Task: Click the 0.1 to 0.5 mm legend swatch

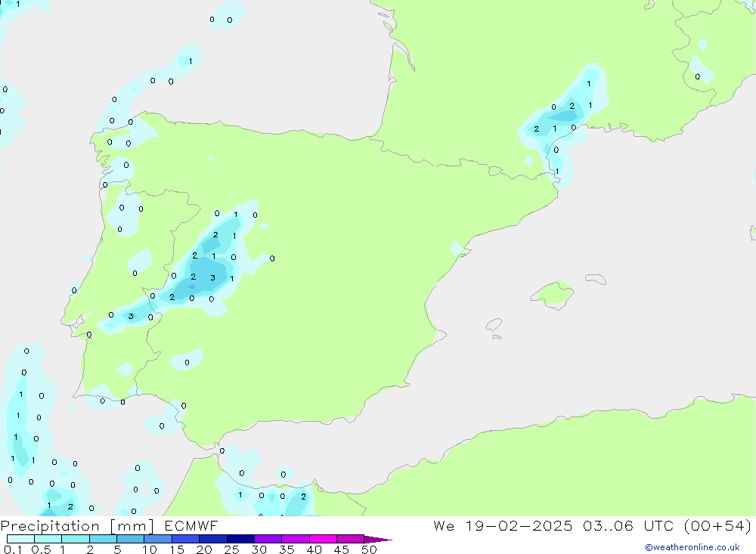Action: pyautogui.click(x=20, y=539)
